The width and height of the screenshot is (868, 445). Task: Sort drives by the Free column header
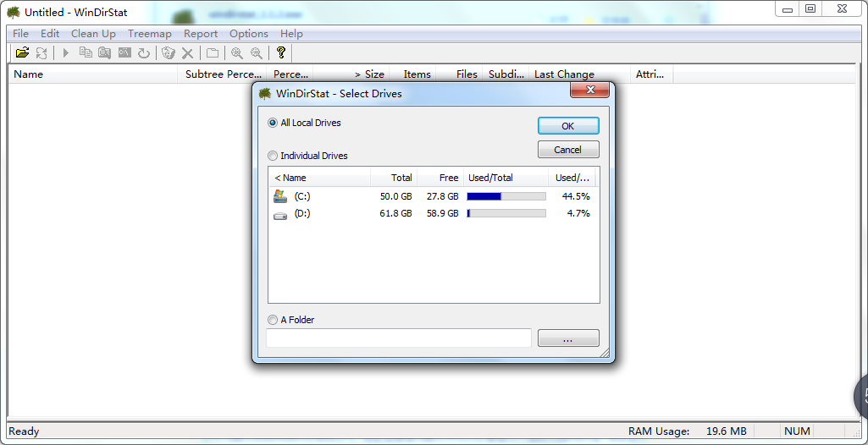click(x=440, y=178)
